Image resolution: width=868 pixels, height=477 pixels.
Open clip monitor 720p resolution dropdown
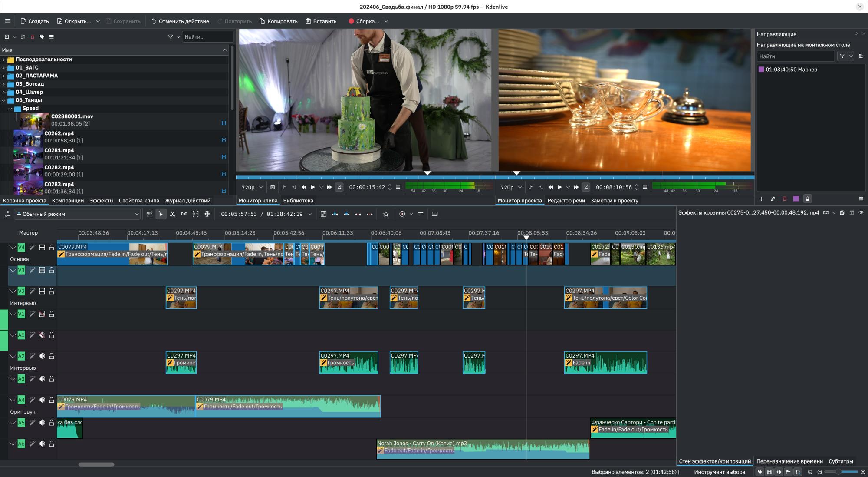pyautogui.click(x=252, y=187)
